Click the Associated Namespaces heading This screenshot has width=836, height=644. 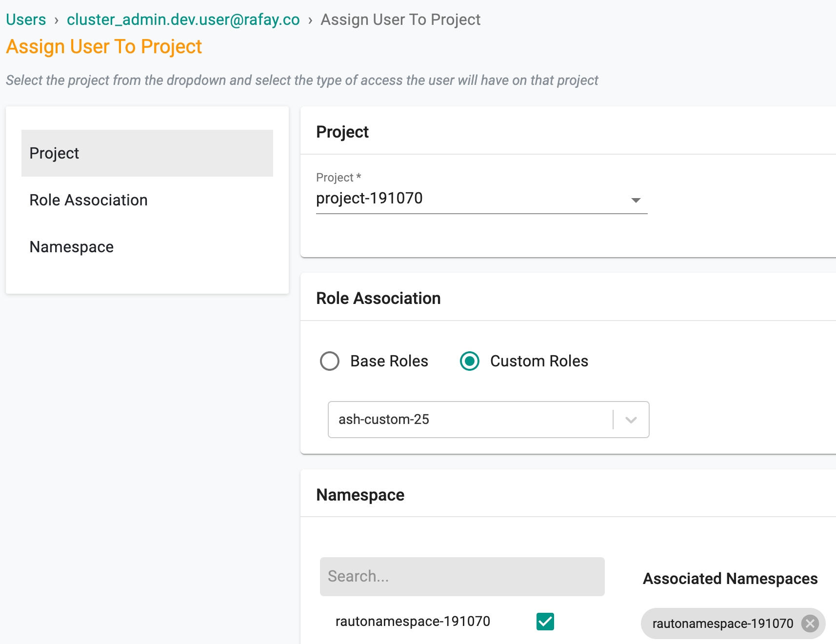730,579
